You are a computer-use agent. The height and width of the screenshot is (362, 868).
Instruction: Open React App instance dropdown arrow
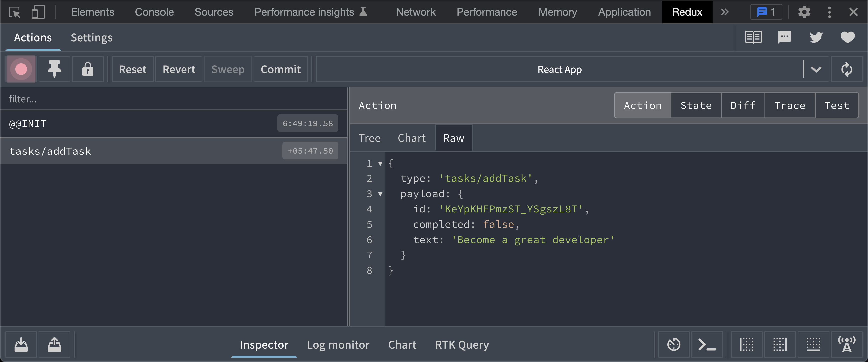816,69
